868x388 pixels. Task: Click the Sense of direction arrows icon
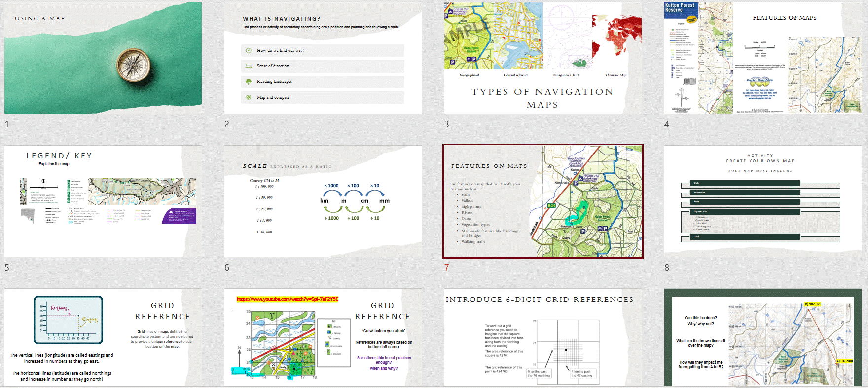tap(249, 66)
